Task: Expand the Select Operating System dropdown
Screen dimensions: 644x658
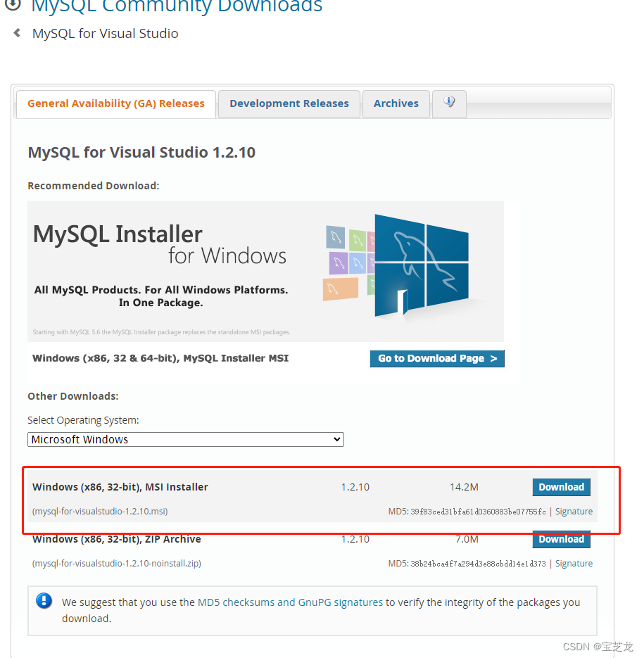Action: coord(185,439)
